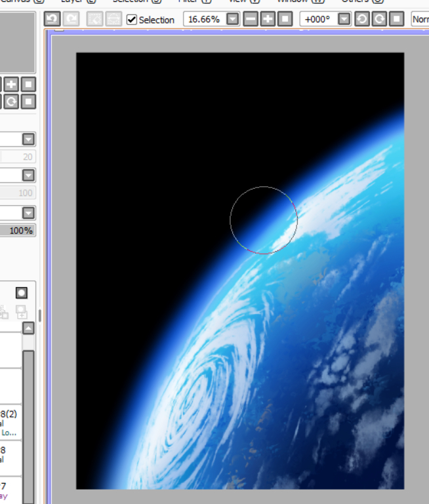The image size is (429, 504).
Task: Expand the dropdown just above the 100% slider
Action: [28, 213]
